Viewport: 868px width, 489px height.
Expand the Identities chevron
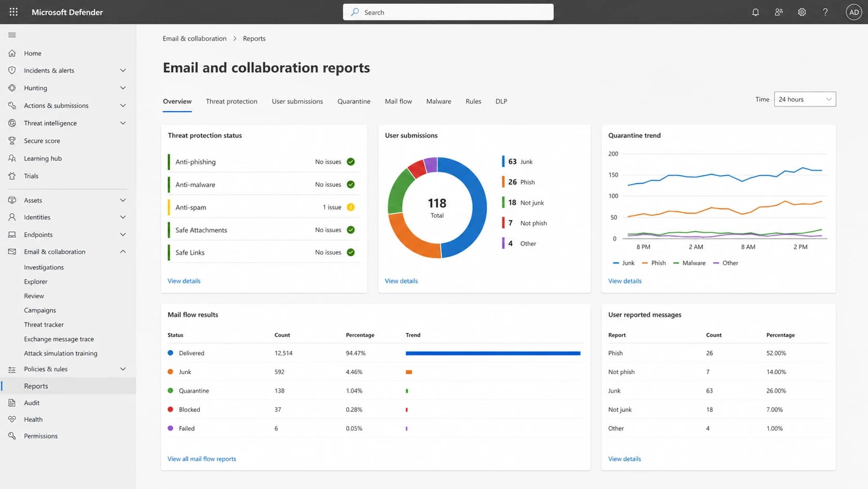click(x=123, y=217)
